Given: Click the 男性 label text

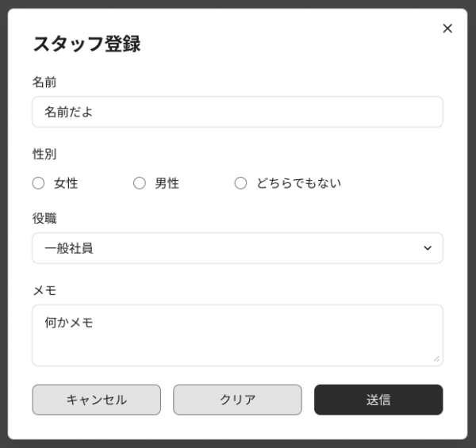Looking at the screenshot, I should [x=167, y=183].
